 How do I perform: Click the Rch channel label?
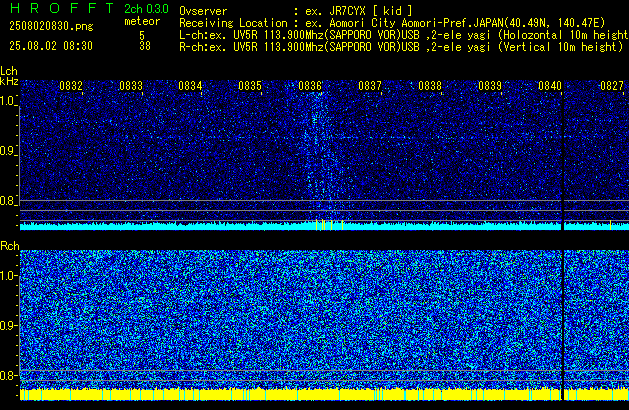tap(10, 246)
